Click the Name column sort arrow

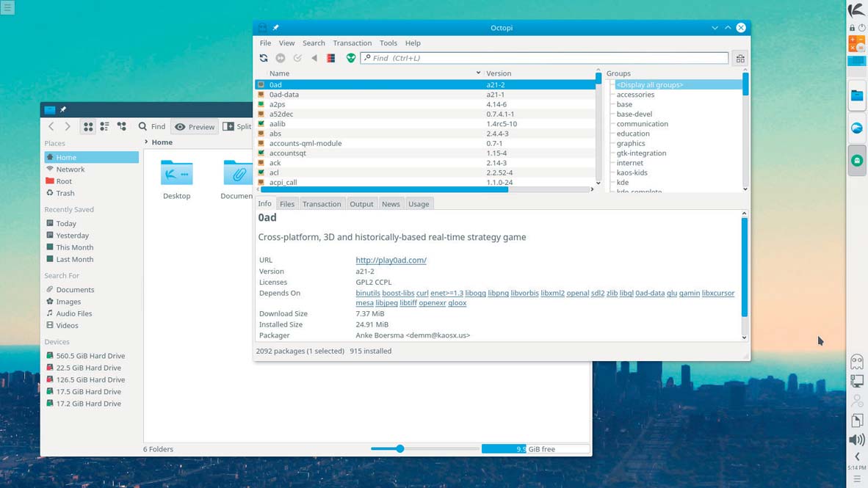(x=478, y=73)
